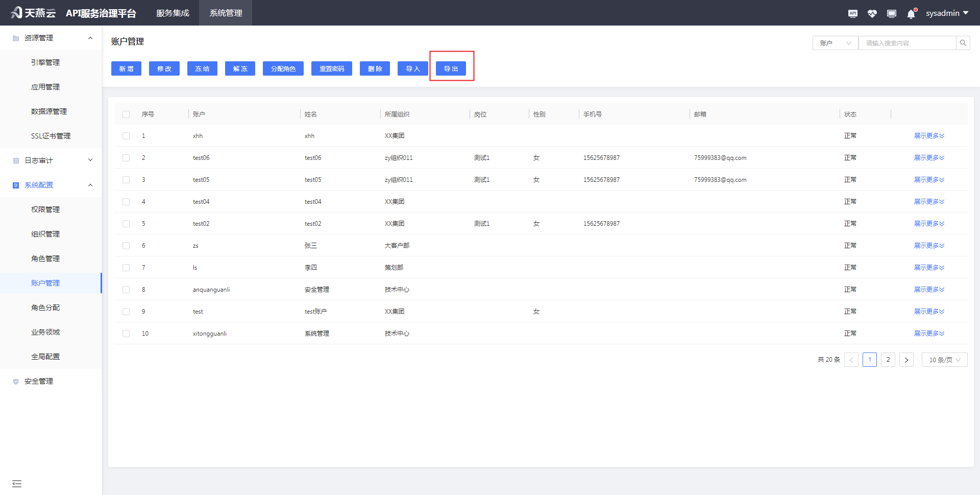
Task: Go to page 2 in pagination
Action: pyautogui.click(x=888, y=360)
